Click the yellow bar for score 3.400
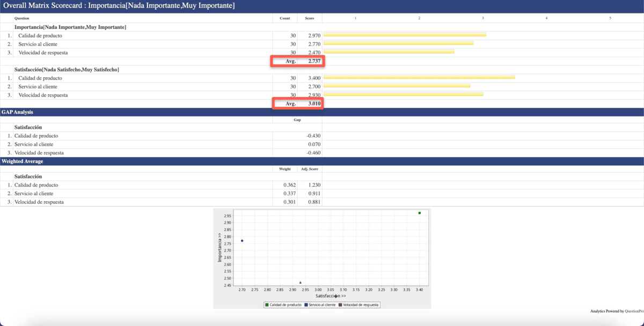This screenshot has height=326, width=644. 419,77
